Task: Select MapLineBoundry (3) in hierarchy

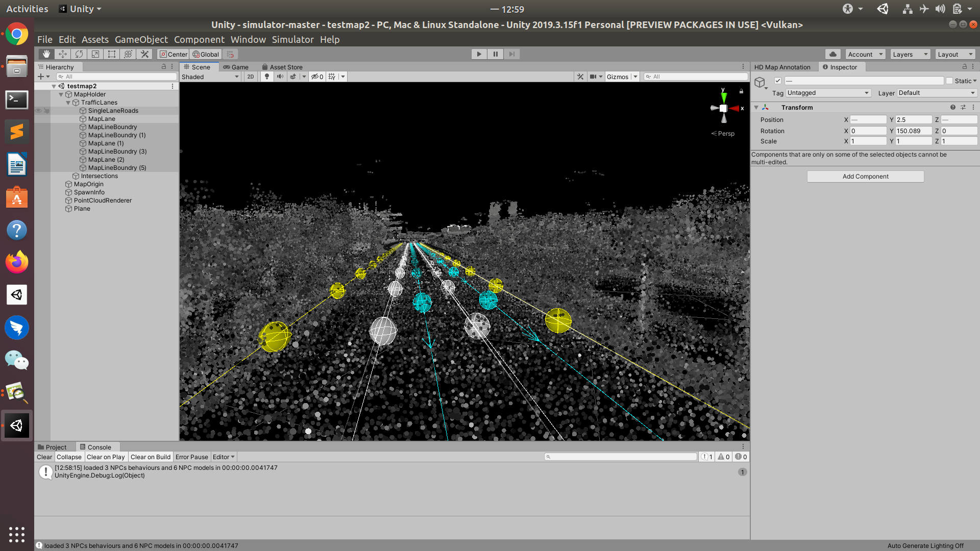Action: [117, 152]
